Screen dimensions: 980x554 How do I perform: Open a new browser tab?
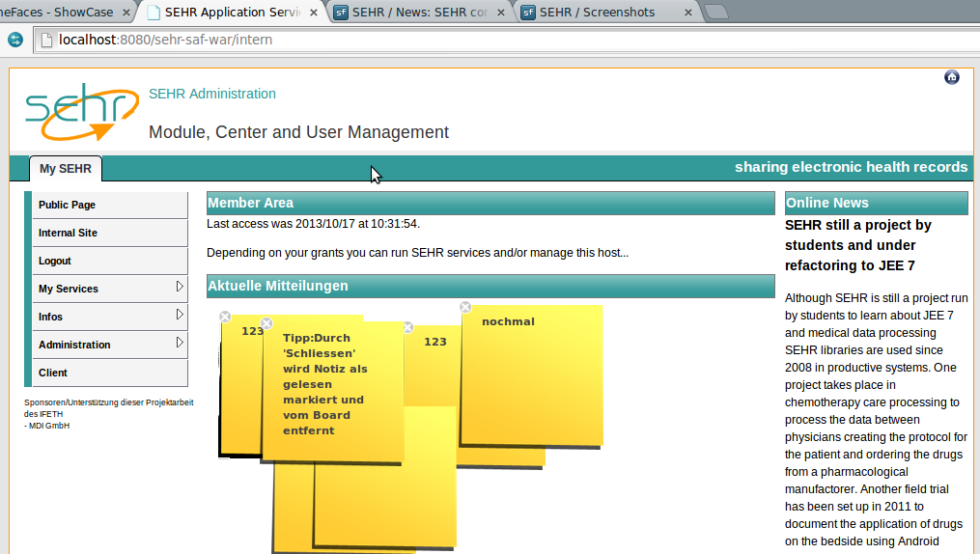pos(716,12)
